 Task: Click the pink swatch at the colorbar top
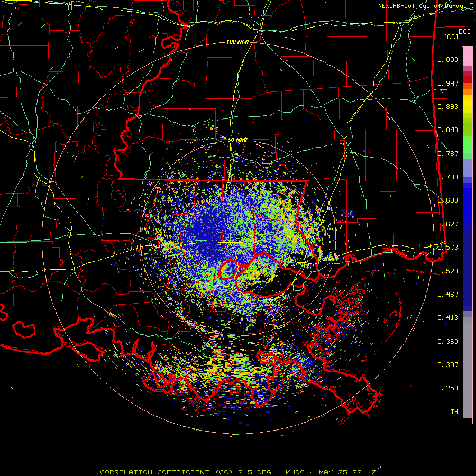coord(467,56)
